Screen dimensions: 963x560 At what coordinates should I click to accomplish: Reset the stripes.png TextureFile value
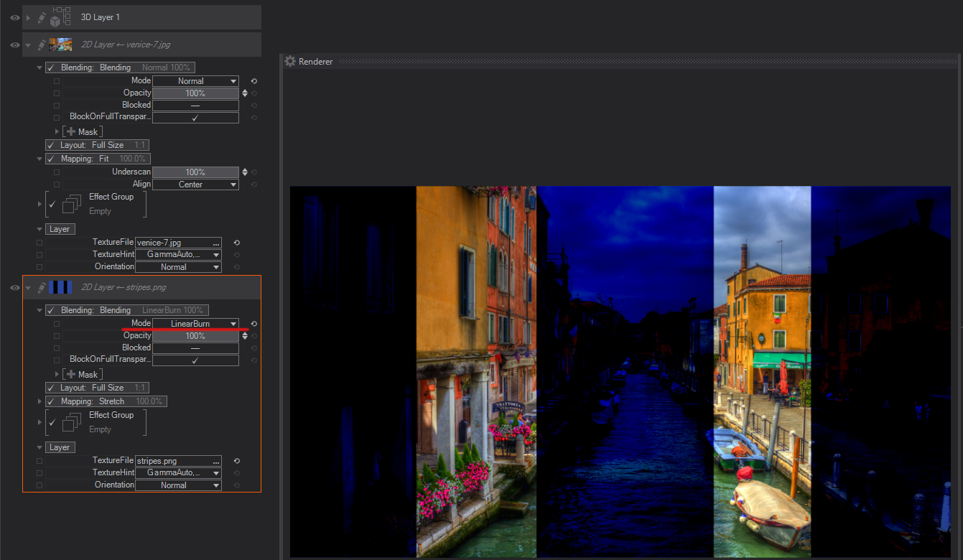coord(236,461)
